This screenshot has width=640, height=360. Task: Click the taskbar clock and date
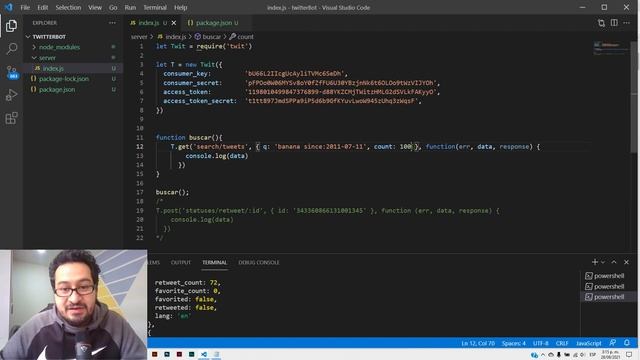(x=610, y=354)
